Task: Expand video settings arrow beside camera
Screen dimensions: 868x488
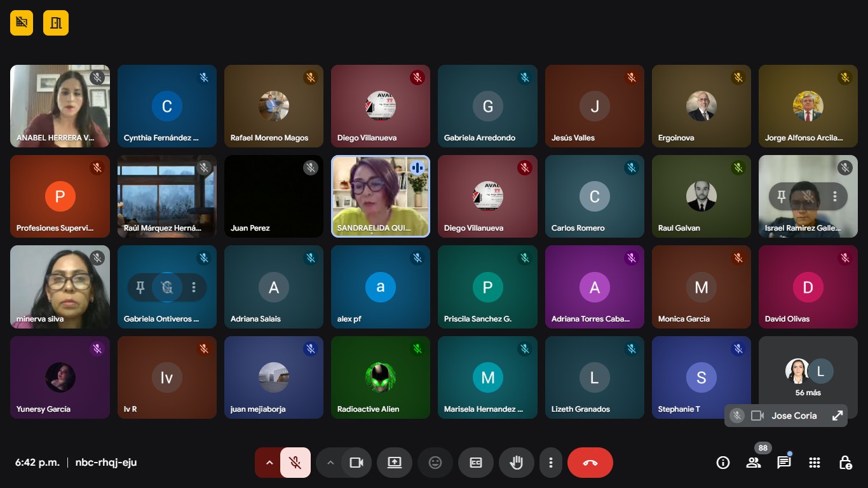Action: 330,463
